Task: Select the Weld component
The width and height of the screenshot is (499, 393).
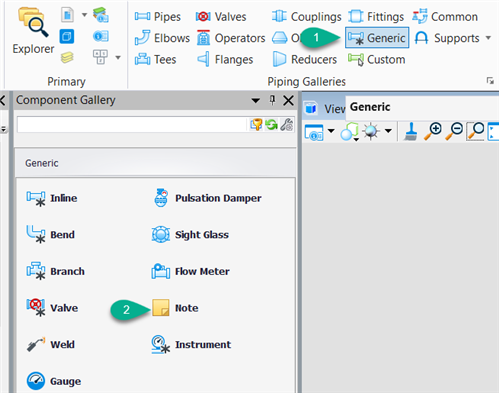Action: (x=51, y=344)
